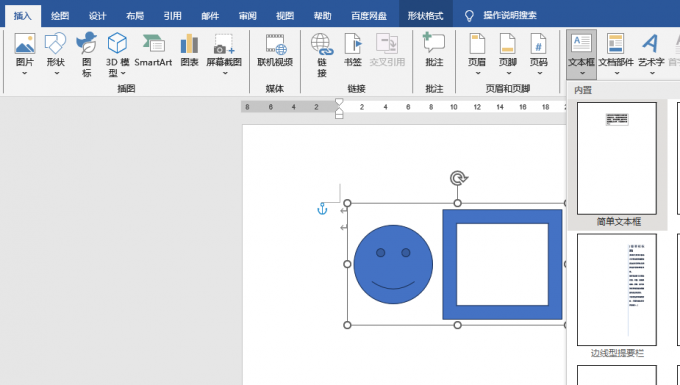This screenshot has height=385, width=680.
Task: Click the ruler indent marker
Action: [x=339, y=108]
